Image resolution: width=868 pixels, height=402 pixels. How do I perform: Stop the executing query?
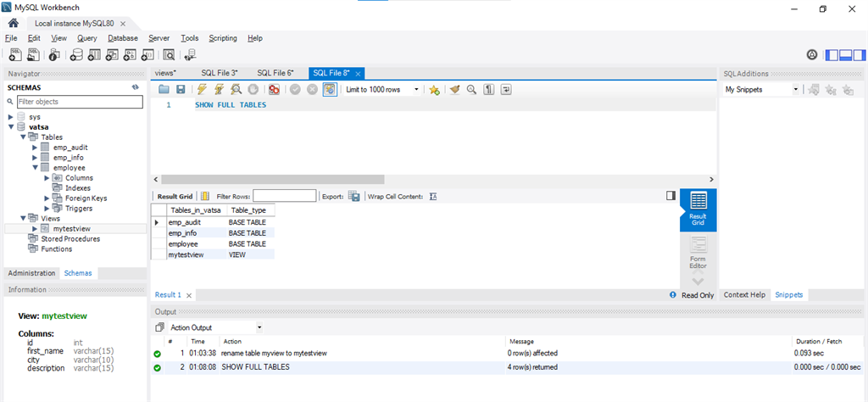pyautogui.click(x=253, y=89)
